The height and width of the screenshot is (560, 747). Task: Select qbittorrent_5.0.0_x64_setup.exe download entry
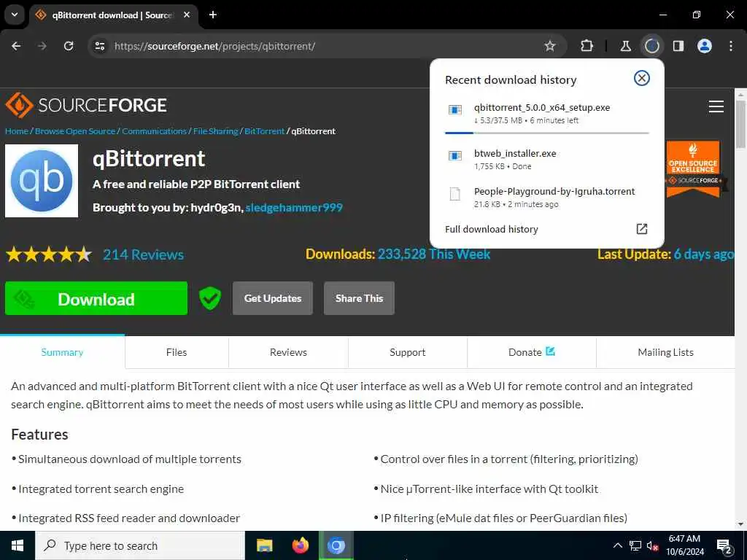pyautogui.click(x=546, y=113)
